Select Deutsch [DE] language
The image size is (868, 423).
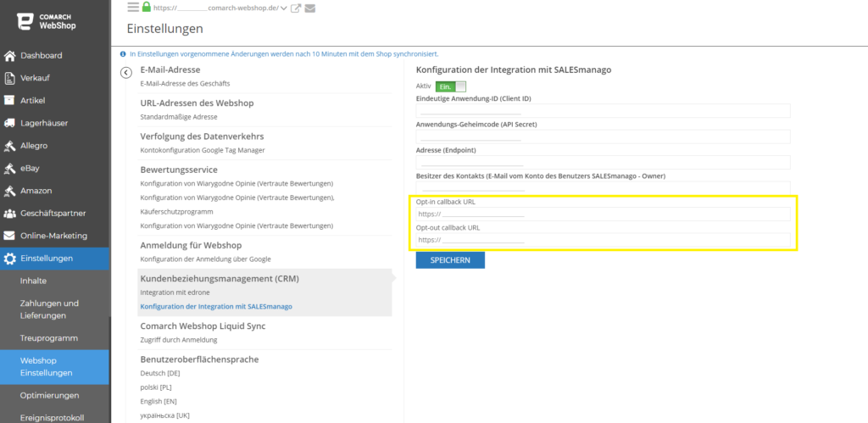pos(160,373)
